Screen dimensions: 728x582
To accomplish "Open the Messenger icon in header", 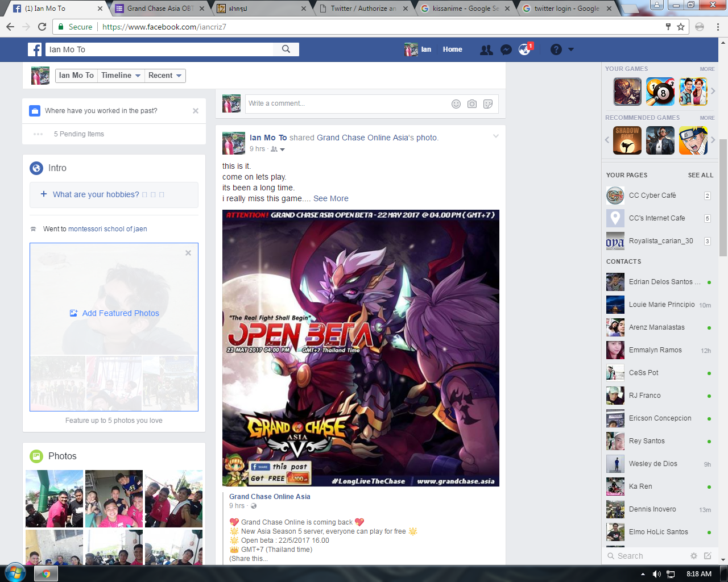I will click(506, 50).
